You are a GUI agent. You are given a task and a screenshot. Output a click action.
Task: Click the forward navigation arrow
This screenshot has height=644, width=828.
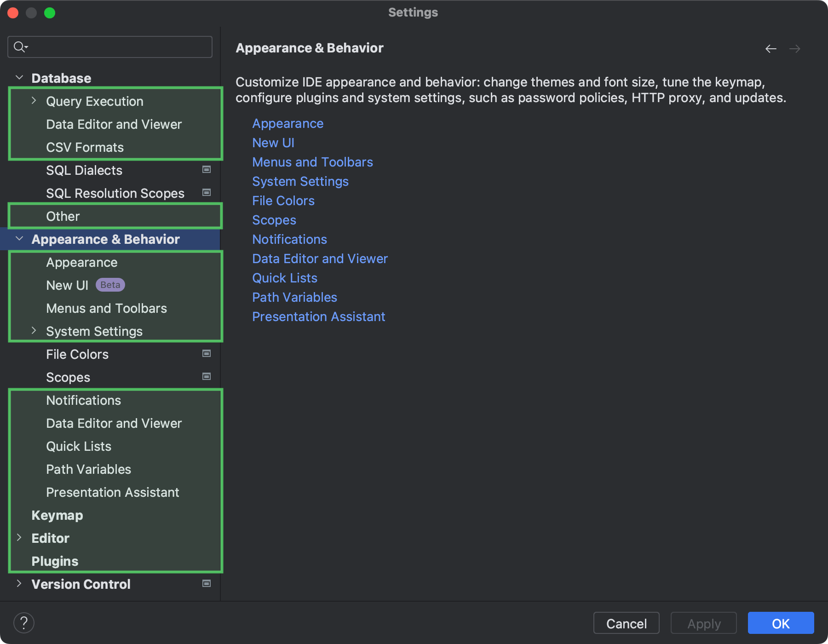tap(795, 49)
